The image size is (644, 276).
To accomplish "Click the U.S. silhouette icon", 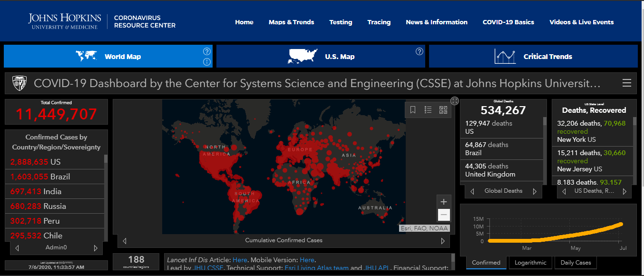I will 302,56.
